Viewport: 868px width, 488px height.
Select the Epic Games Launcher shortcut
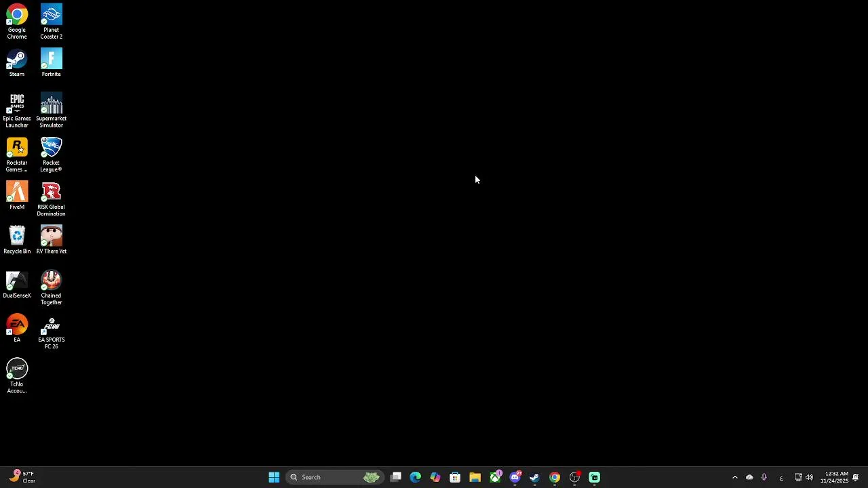point(17,110)
